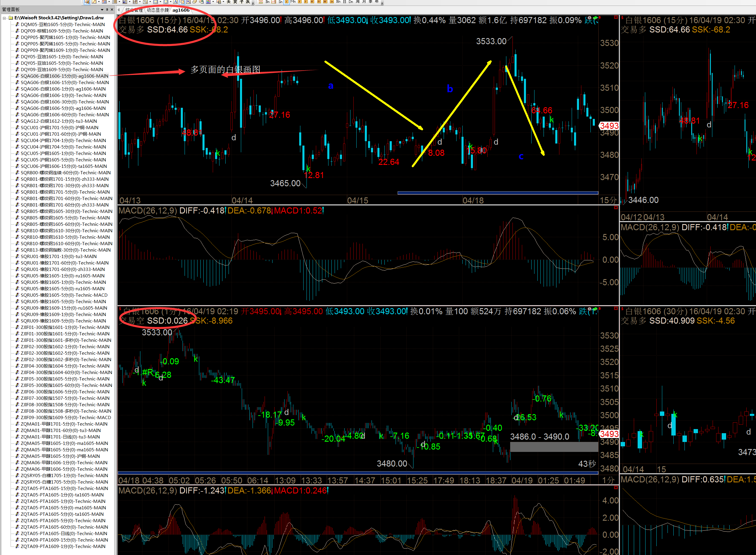Switch to the 动态显示牌 tab

[157, 10]
